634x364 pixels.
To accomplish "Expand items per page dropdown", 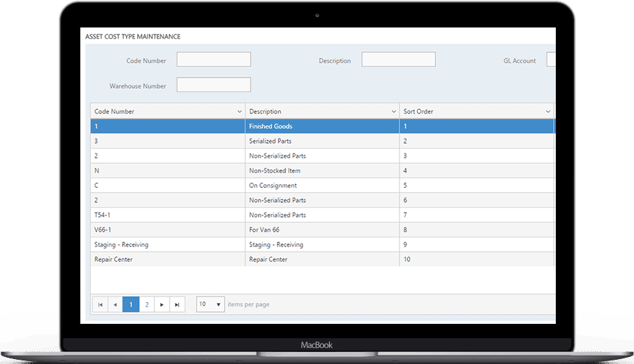I will [218, 304].
